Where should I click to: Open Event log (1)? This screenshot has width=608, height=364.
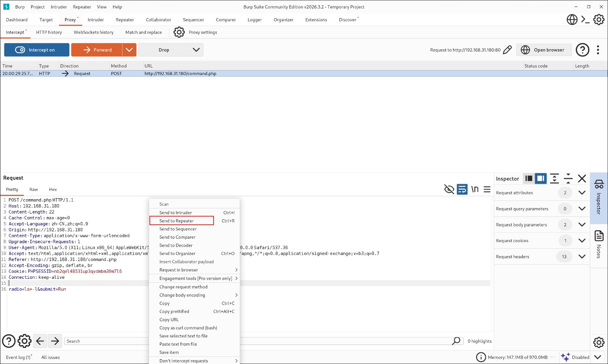click(x=18, y=357)
